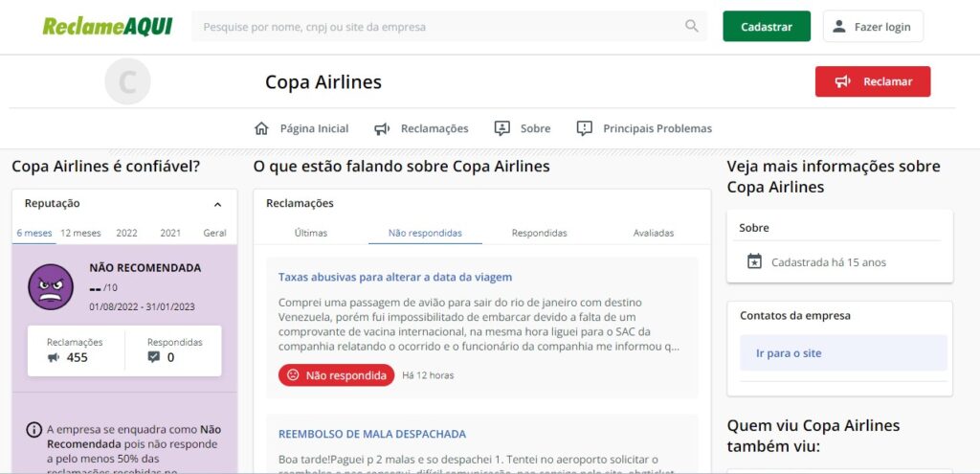Click the search magnifier icon
Screen dimensions: 980x474
pos(692,27)
